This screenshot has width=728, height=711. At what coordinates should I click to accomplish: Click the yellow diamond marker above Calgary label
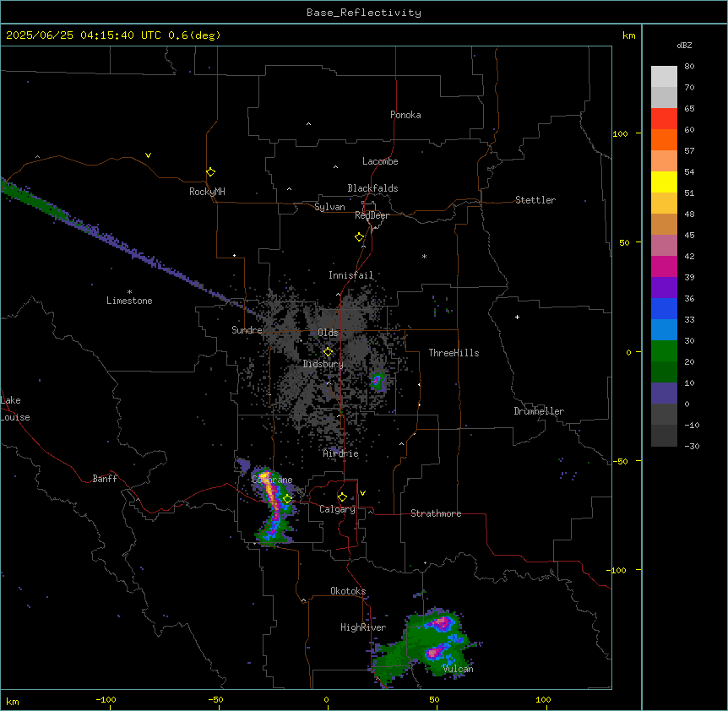[x=342, y=497]
